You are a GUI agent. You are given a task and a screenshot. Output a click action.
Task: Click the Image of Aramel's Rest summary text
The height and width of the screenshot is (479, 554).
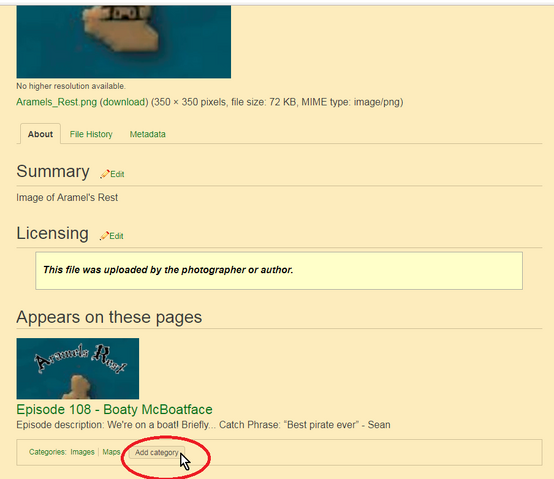click(67, 197)
